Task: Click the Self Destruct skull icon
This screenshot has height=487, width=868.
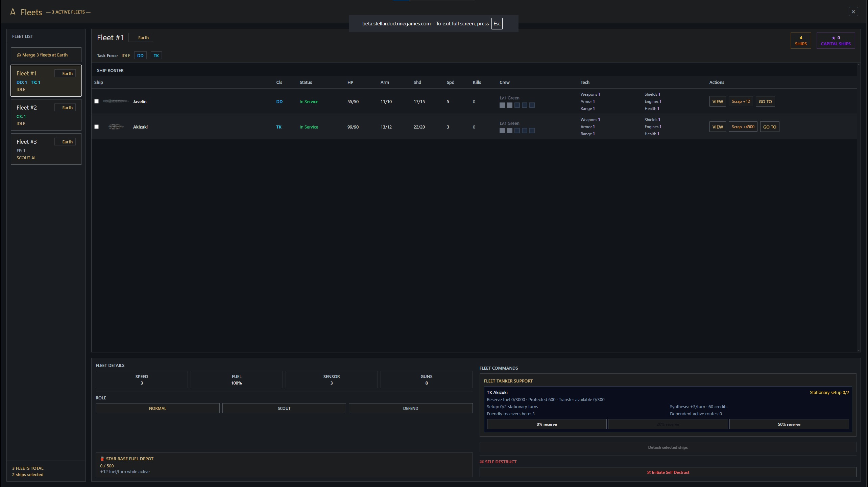Action: tap(482, 462)
